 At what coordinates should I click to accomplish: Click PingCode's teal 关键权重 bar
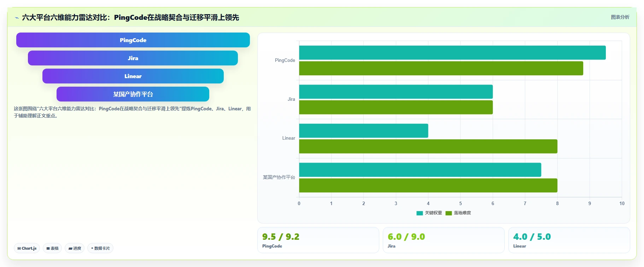point(452,53)
